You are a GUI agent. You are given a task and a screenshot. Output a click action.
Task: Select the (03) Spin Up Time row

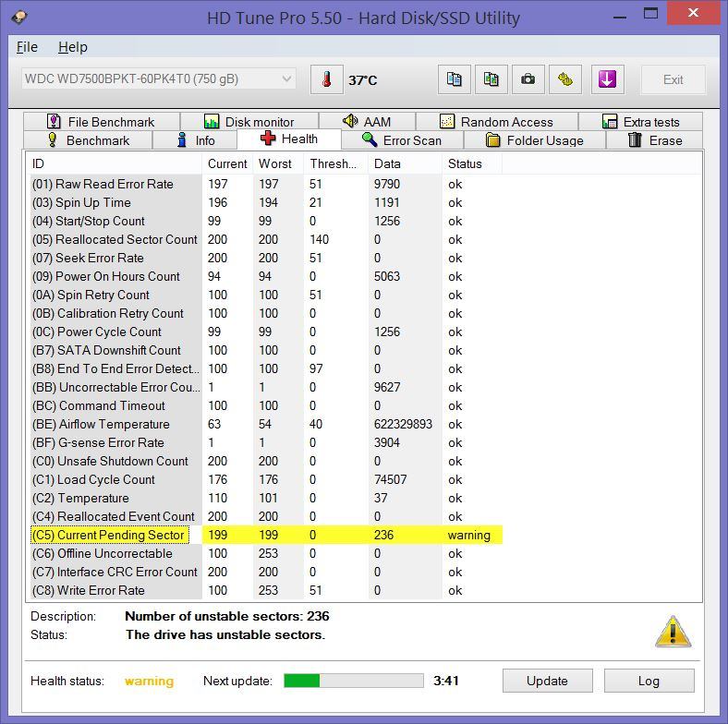266,202
